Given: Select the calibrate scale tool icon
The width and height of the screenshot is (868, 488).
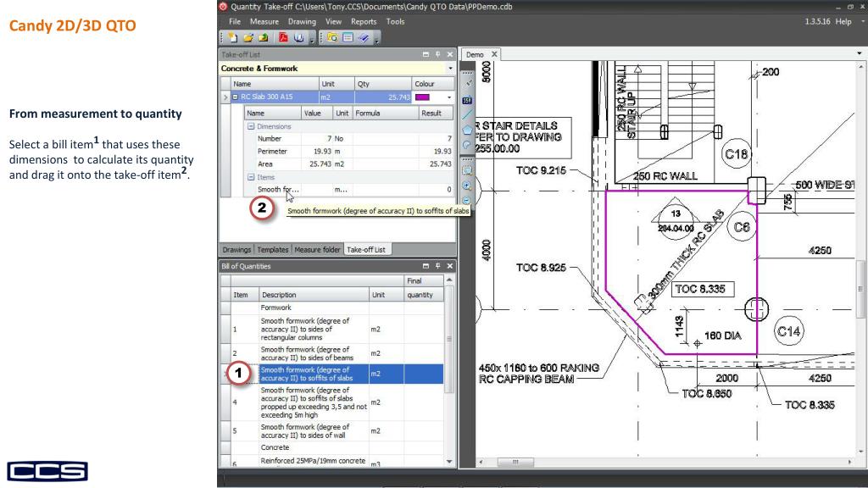Looking at the screenshot, I should pyautogui.click(x=468, y=83).
